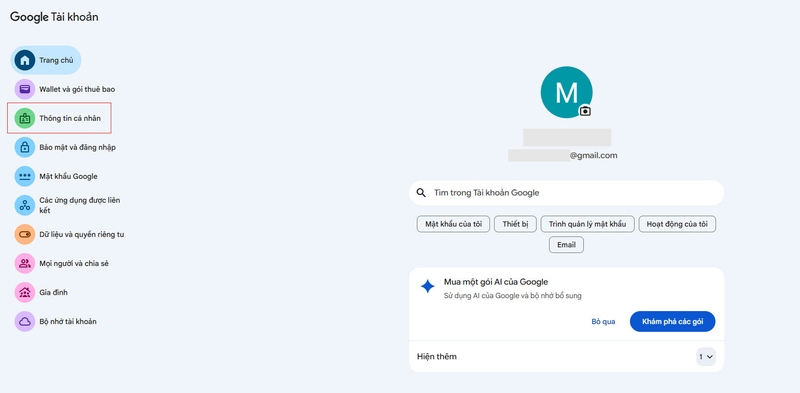Viewport: 800px width, 393px height.
Task: Expand the Hiện thêm counter dropdown
Action: tap(706, 357)
